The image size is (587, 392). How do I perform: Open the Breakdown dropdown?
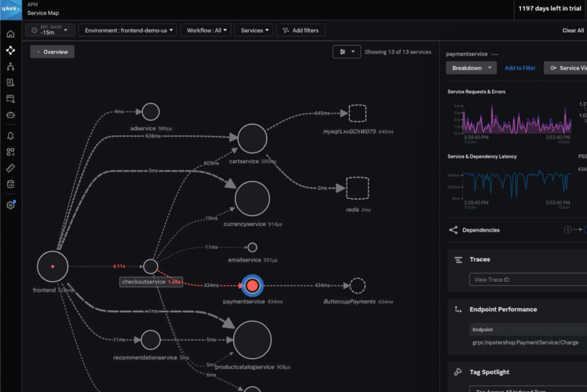471,68
